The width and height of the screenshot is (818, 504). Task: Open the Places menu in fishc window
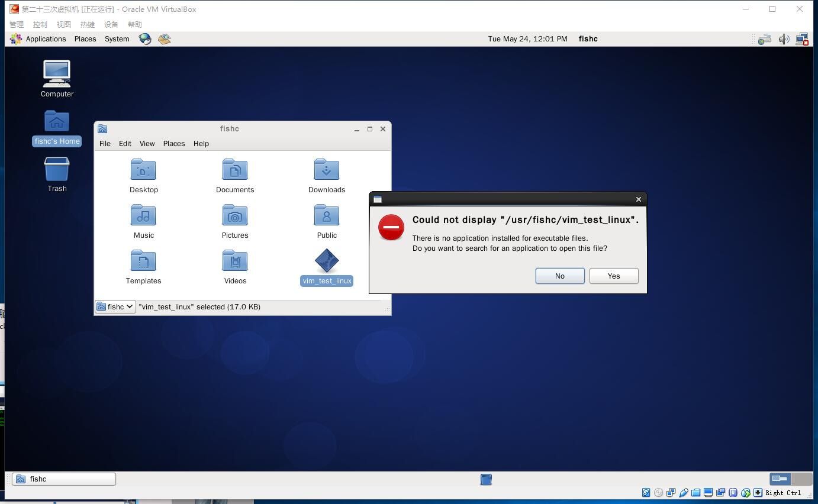[174, 144]
